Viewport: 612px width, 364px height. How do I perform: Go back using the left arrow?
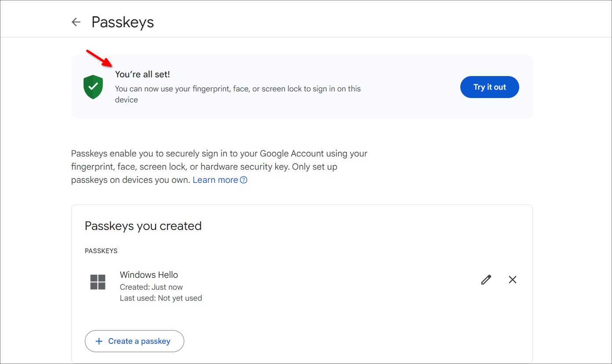tap(76, 22)
